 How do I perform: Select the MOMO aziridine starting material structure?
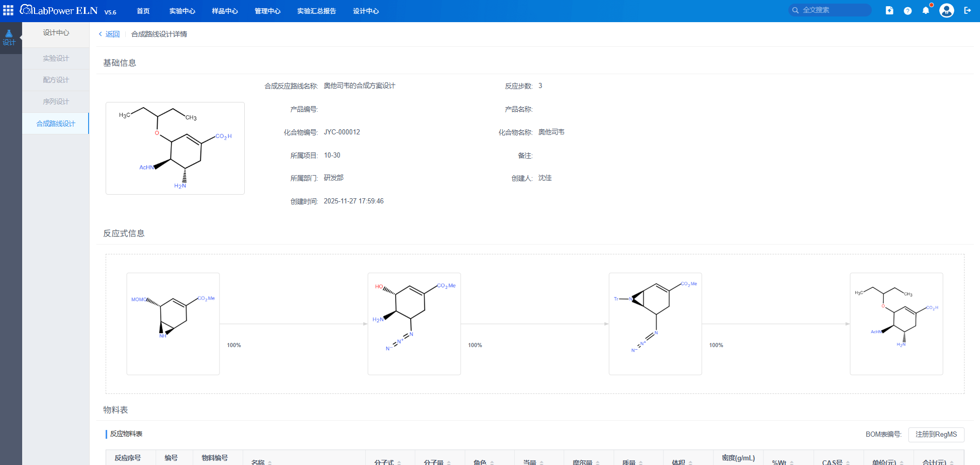pos(173,323)
